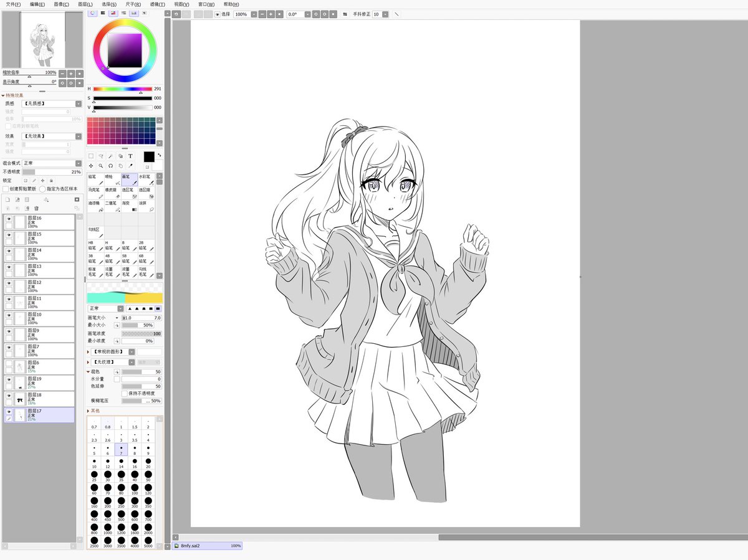Open the 帮助(H) menu
Viewport: 748px width, 560px height.
[x=231, y=4]
